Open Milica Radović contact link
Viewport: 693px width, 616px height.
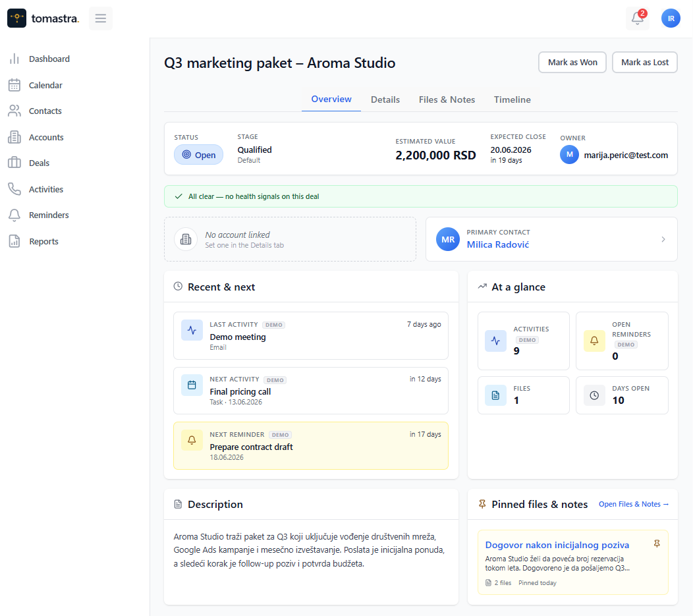tap(497, 244)
